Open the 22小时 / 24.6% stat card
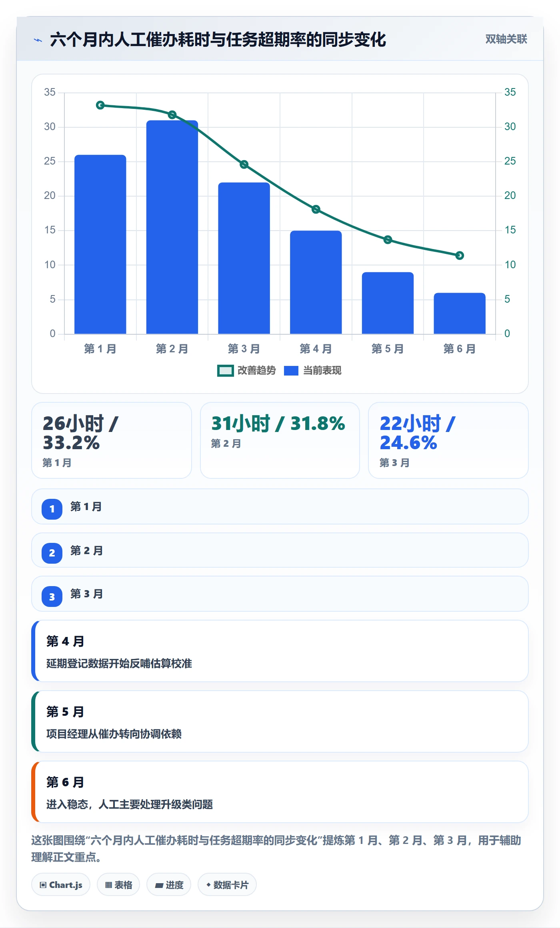 point(448,440)
